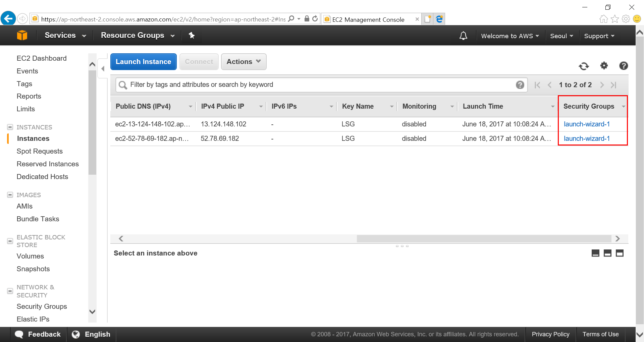Click the instance filter search field

tap(321, 85)
